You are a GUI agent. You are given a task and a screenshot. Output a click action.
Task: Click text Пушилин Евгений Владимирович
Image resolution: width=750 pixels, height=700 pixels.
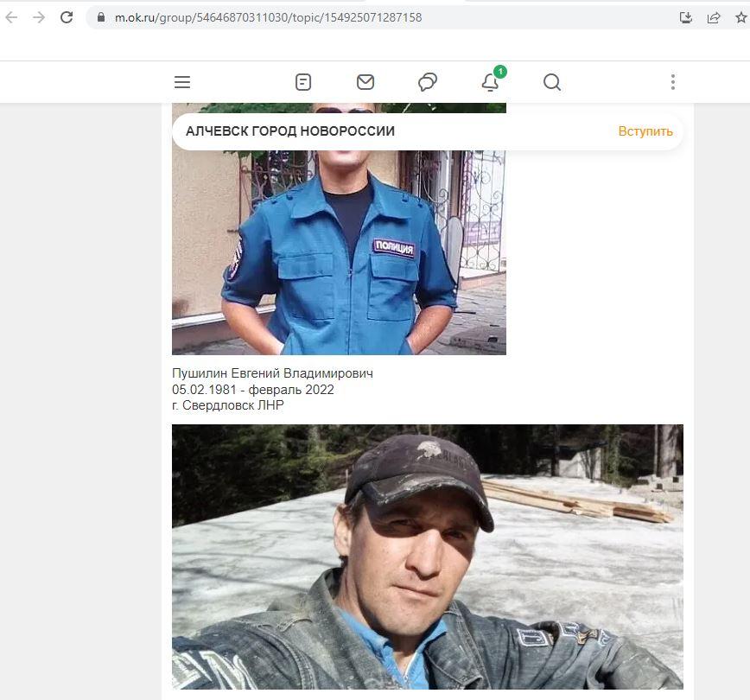click(x=273, y=373)
